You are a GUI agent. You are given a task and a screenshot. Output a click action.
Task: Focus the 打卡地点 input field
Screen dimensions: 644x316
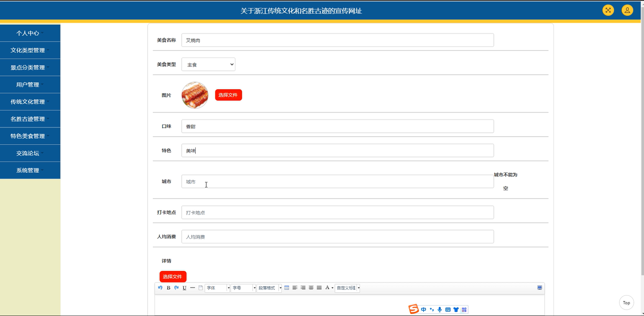(338, 212)
